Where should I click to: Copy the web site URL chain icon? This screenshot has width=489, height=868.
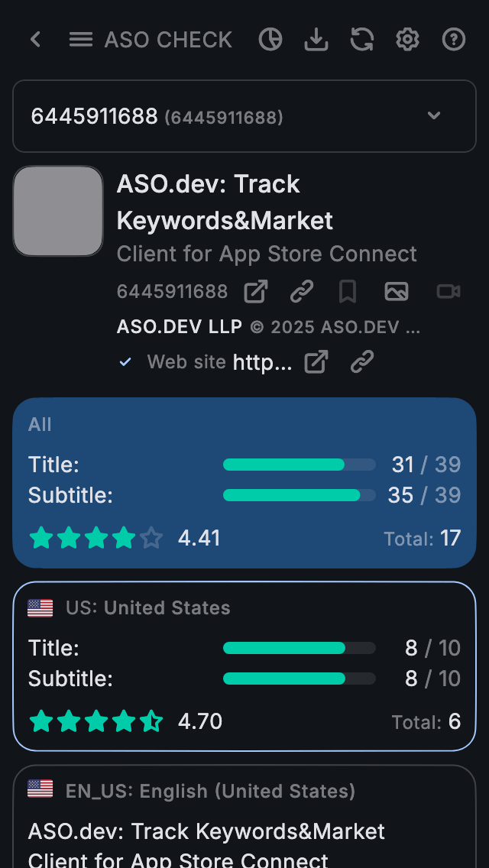tap(361, 362)
